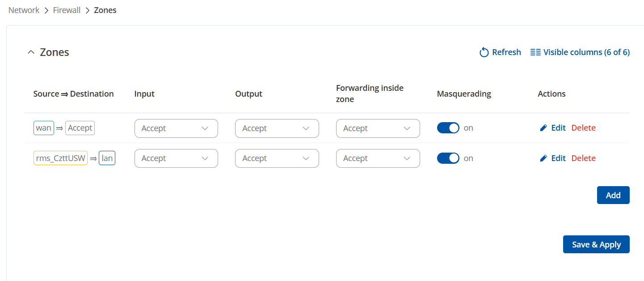Click the rms_CzttUSW source zone badge
The image size is (644, 281).
pos(60,158)
